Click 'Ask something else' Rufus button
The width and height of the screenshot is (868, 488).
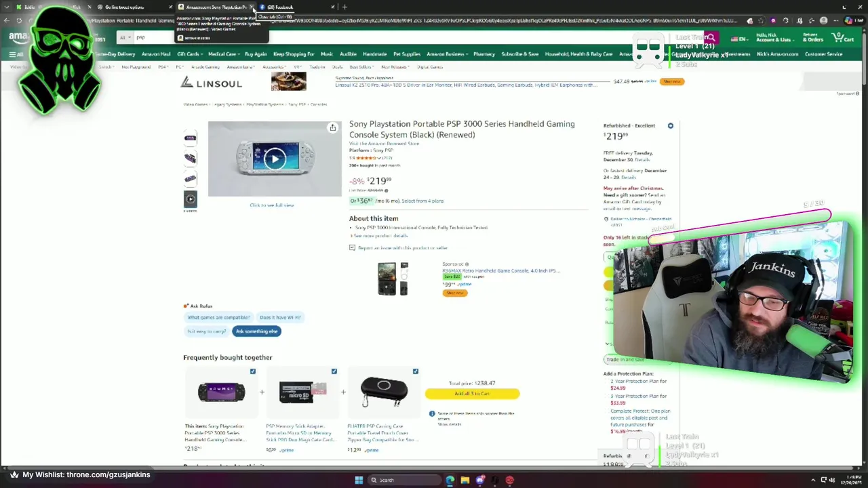tap(257, 331)
